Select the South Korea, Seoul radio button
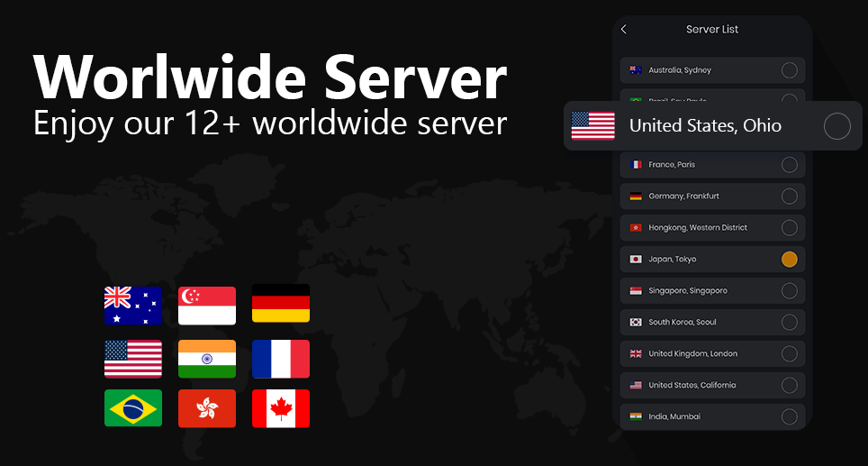The image size is (868, 466). click(x=789, y=323)
